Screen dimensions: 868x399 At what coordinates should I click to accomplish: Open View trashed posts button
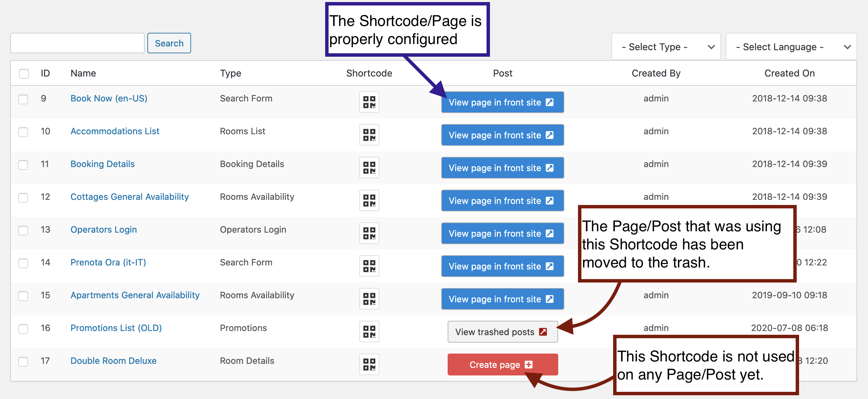[503, 332]
